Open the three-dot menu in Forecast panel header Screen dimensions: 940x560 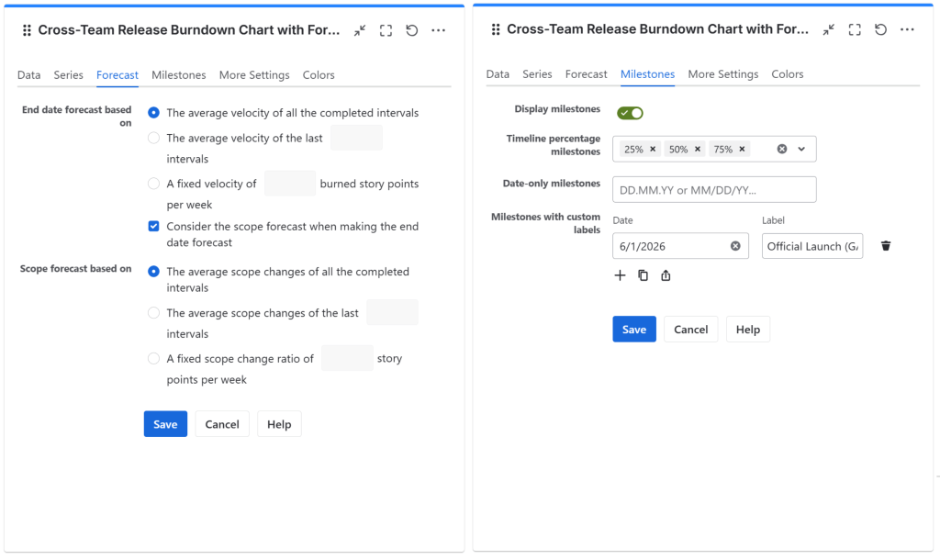point(438,30)
